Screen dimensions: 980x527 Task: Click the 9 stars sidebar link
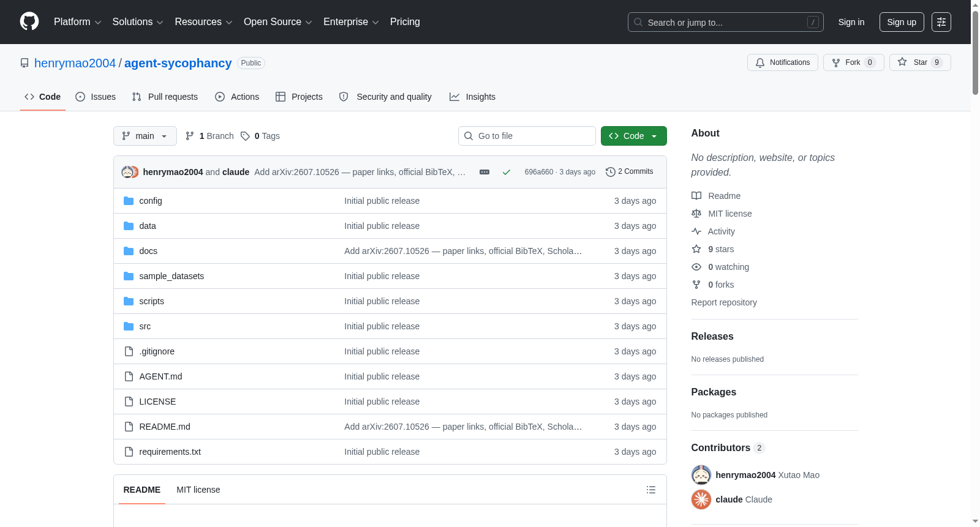(721, 249)
